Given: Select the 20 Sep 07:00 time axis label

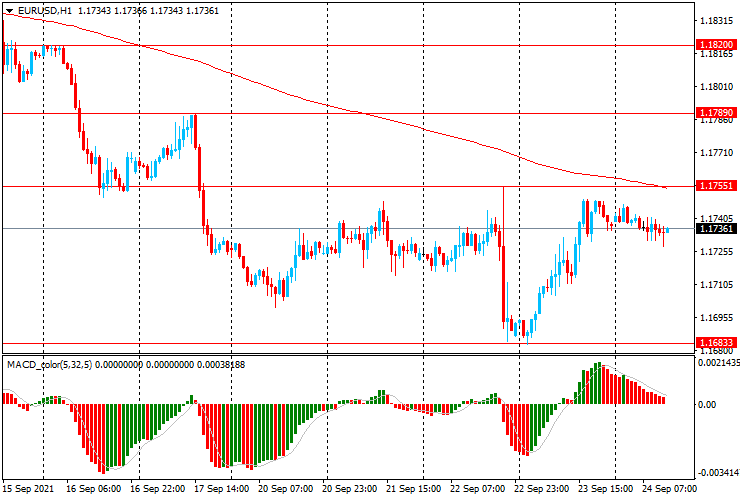Looking at the screenshot, I should 286,489.
